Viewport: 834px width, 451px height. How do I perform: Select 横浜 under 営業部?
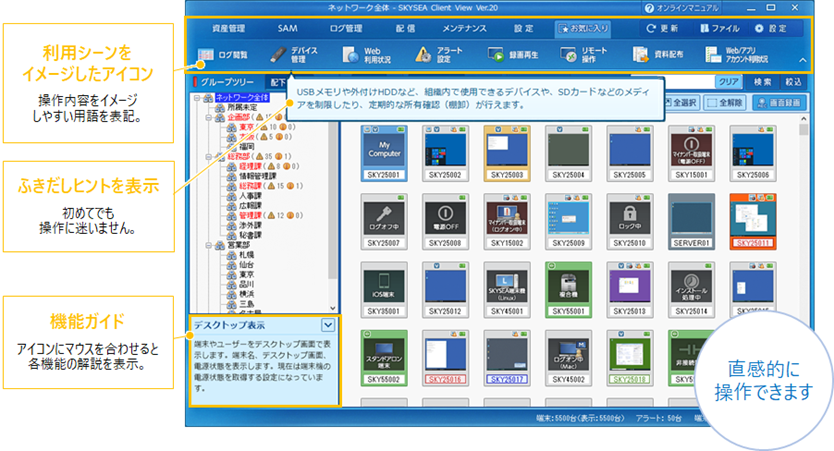(x=247, y=294)
